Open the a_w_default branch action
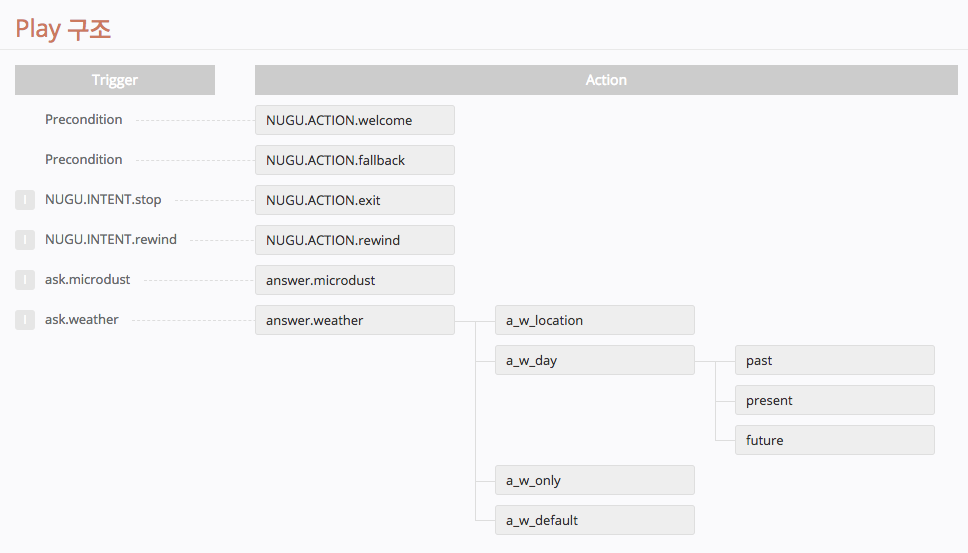Viewport: 968px width, 553px height. coord(594,520)
